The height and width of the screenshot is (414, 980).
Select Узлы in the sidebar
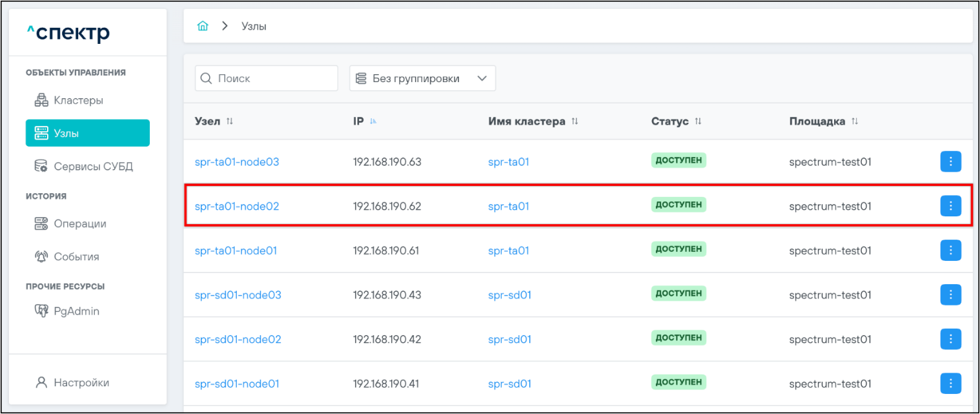pyautogui.click(x=88, y=133)
